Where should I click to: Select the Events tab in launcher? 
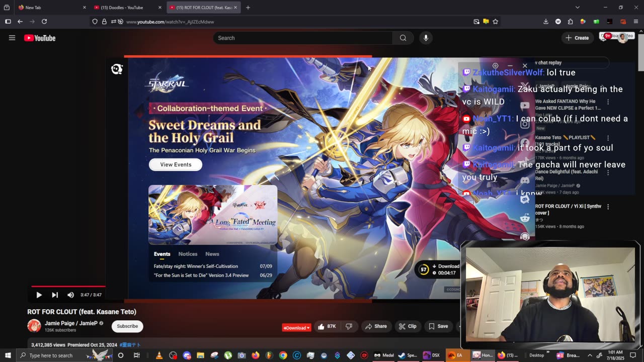[x=162, y=254]
